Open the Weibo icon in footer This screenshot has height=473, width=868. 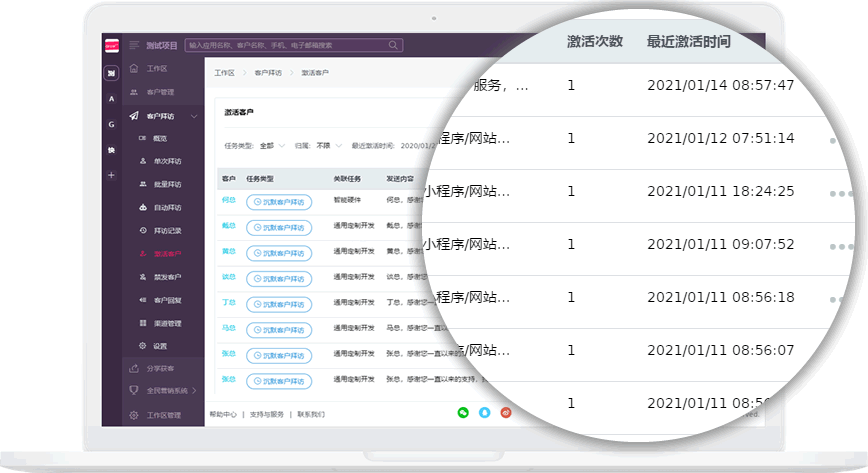pyautogui.click(x=506, y=413)
